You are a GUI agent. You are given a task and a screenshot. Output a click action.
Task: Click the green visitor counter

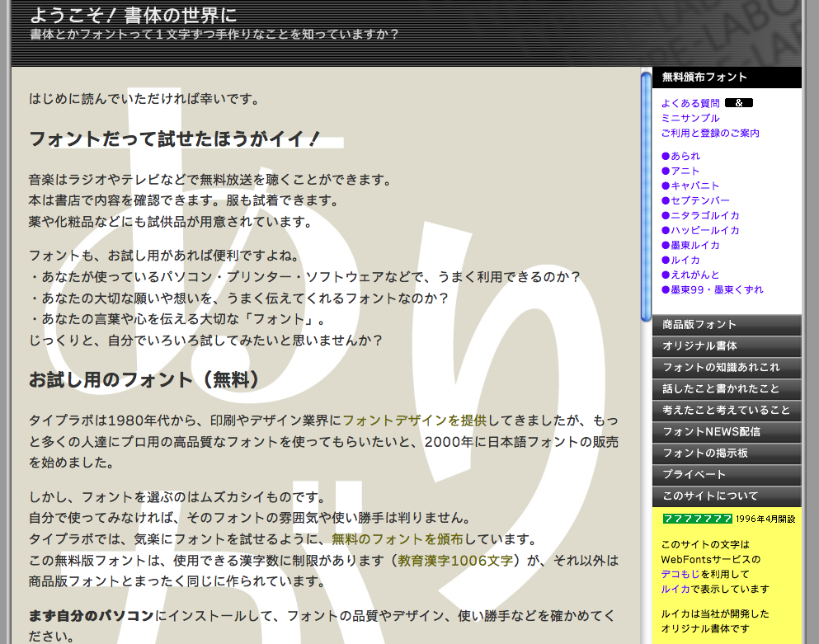(x=697, y=519)
